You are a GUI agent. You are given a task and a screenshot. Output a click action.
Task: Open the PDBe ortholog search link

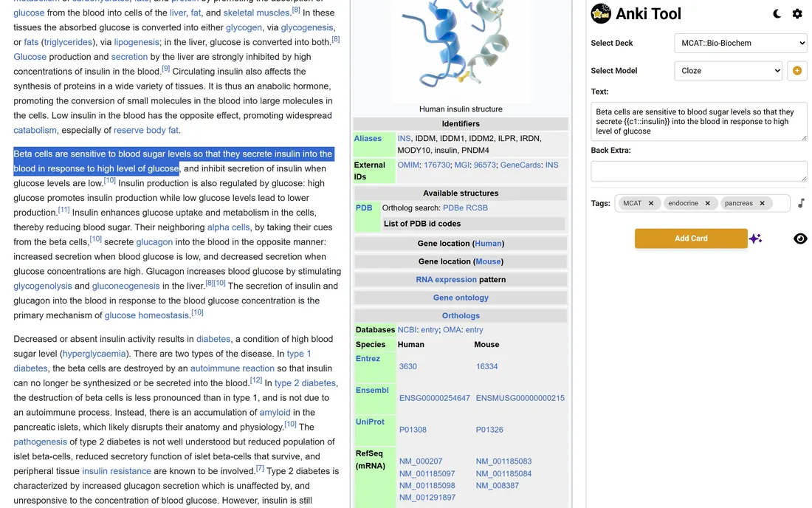click(x=453, y=207)
